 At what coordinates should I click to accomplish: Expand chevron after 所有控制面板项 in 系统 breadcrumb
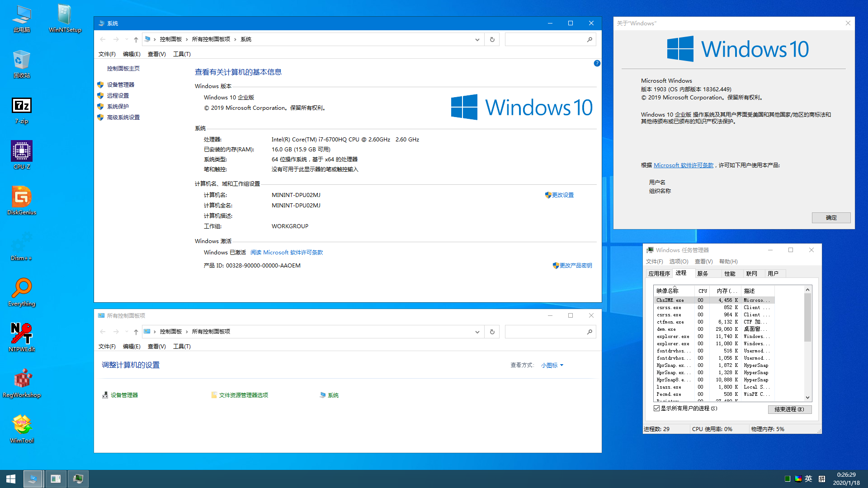pyautogui.click(x=235, y=39)
